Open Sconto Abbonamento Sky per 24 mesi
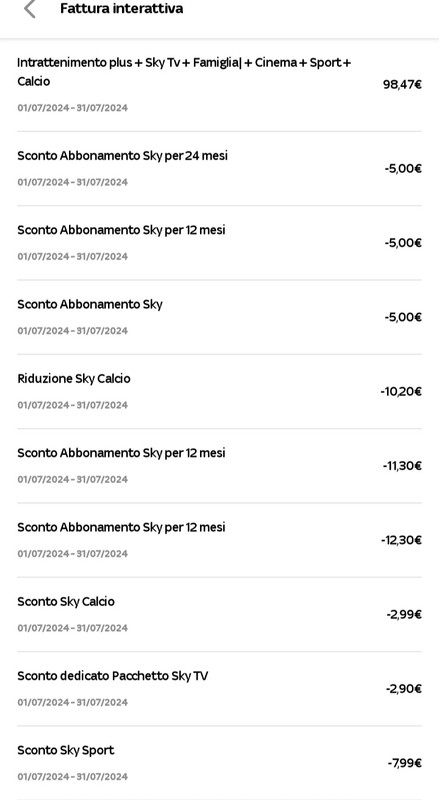 (220, 168)
